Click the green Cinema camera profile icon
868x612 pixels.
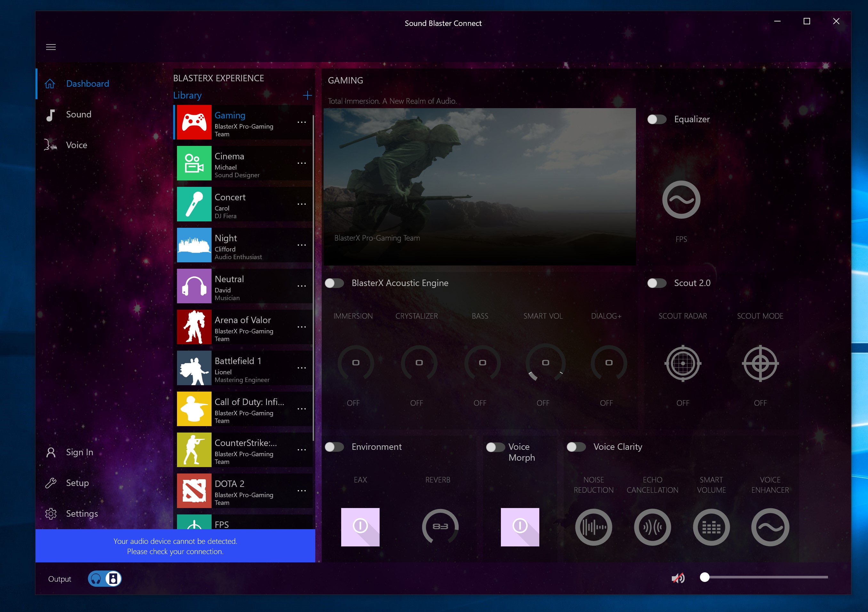194,163
